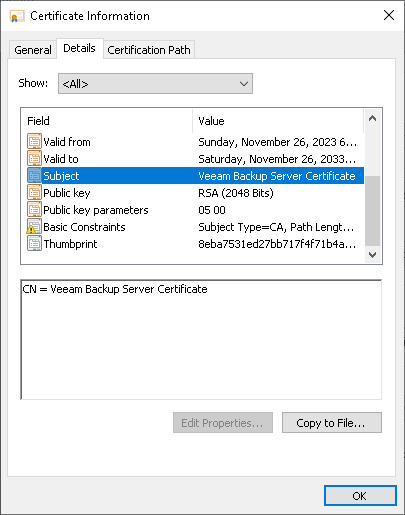Viewport: 405px width, 515px height.
Task: Close the Certificate Information dialog
Action: [389, 15]
